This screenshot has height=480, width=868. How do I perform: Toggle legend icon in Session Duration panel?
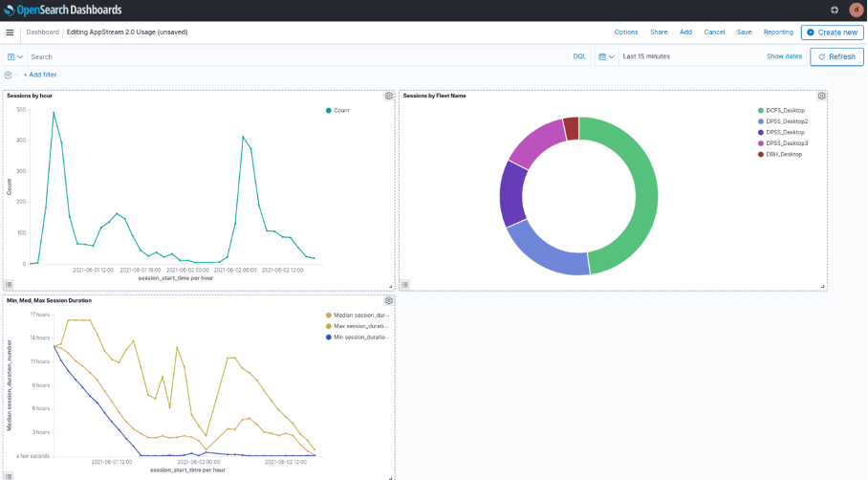[x=9, y=475]
